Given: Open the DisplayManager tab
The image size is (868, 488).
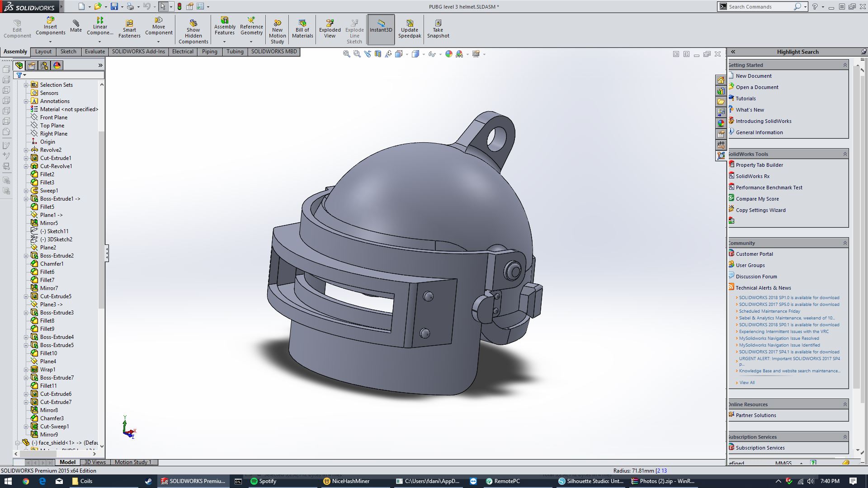Looking at the screenshot, I should tap(57, 66).
